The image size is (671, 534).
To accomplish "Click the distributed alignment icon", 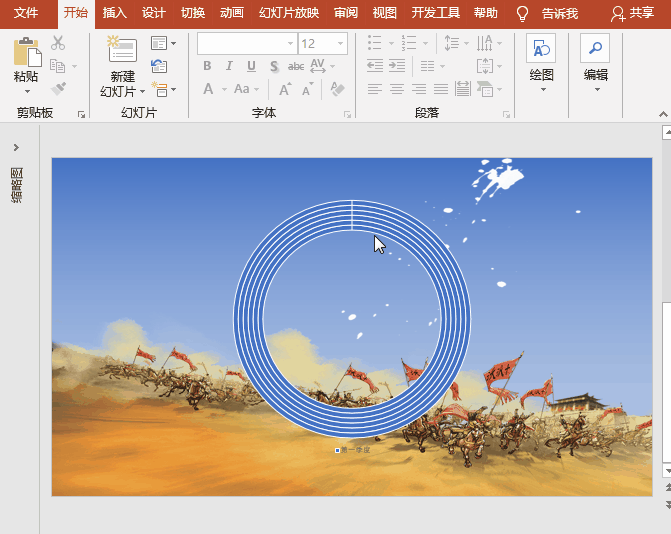I will (463, 89).
